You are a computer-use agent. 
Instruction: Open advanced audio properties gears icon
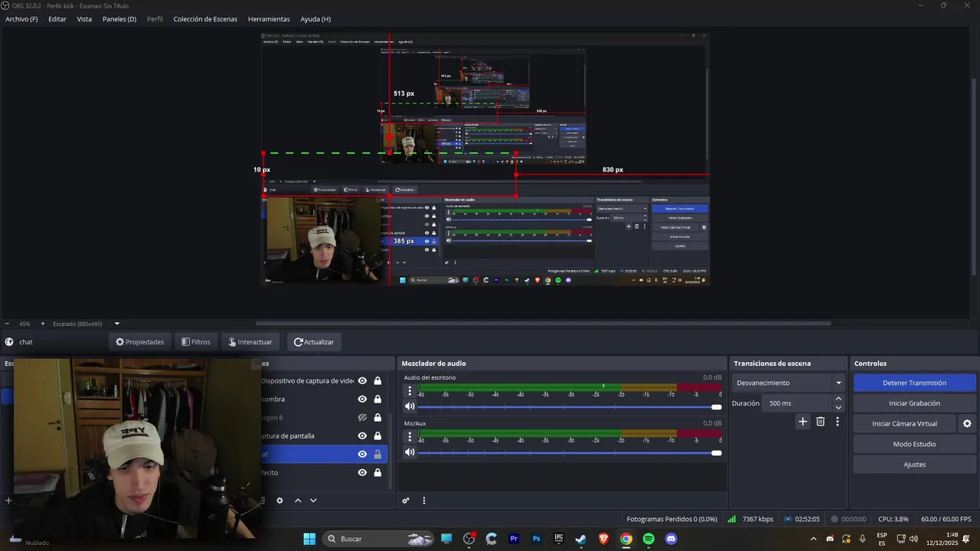406,500
